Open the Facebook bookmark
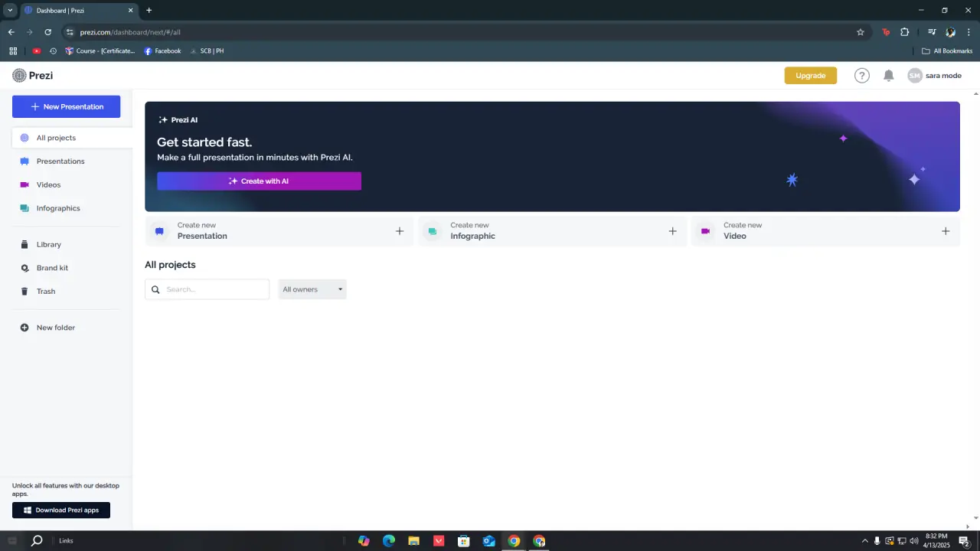 tap(162, 51)
